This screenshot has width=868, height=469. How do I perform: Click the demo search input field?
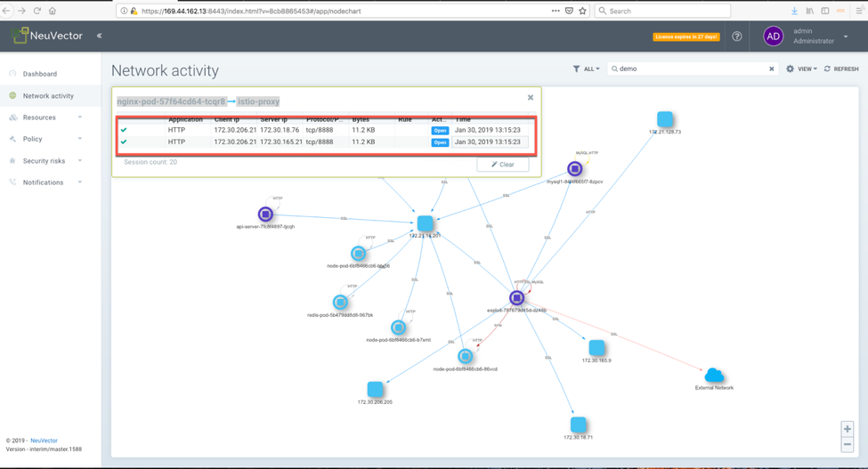point(690,69)
